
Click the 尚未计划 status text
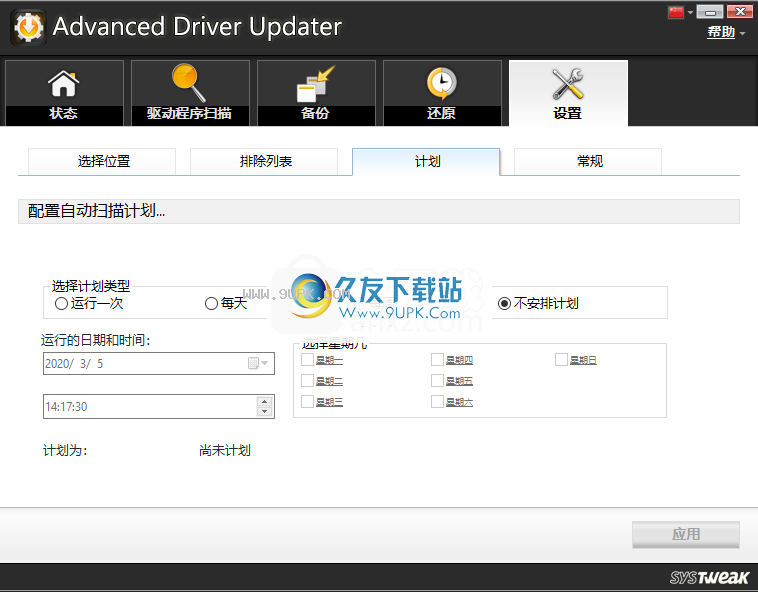(225, 450)
